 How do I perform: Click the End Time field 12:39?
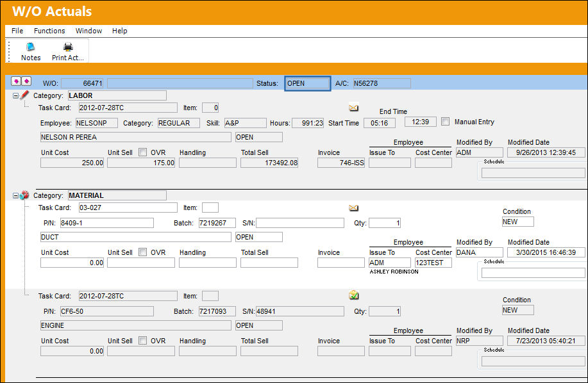click(x=421, y=122)
